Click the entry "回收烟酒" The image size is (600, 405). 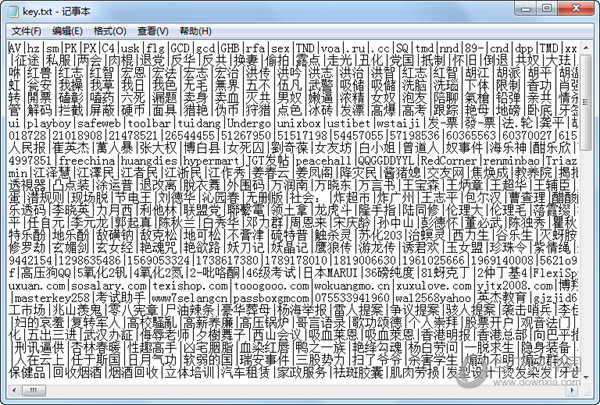(77, 372)
